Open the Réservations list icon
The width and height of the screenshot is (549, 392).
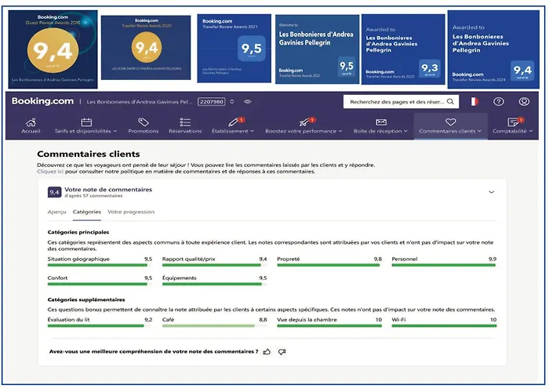pyautogui.click(x=185, y=122)
